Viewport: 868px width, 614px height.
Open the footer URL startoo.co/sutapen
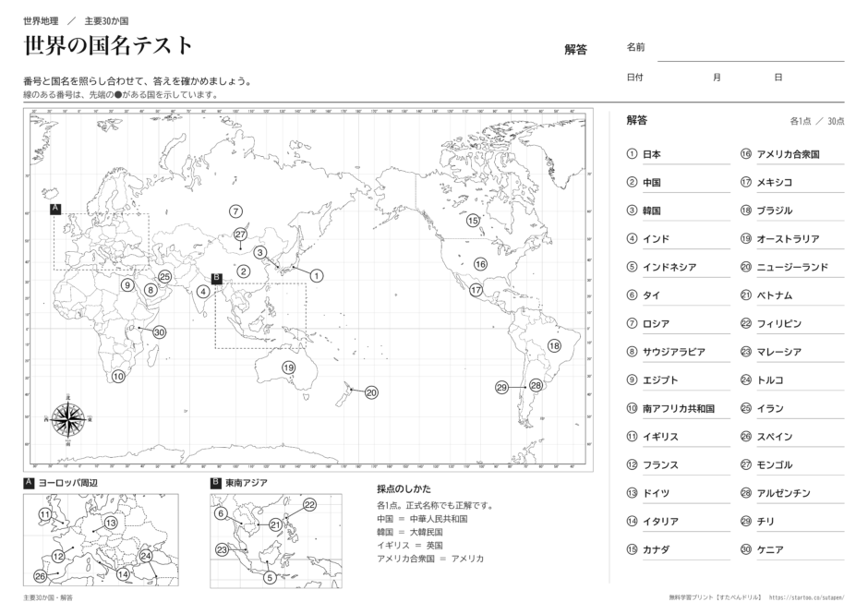[806, 598]
